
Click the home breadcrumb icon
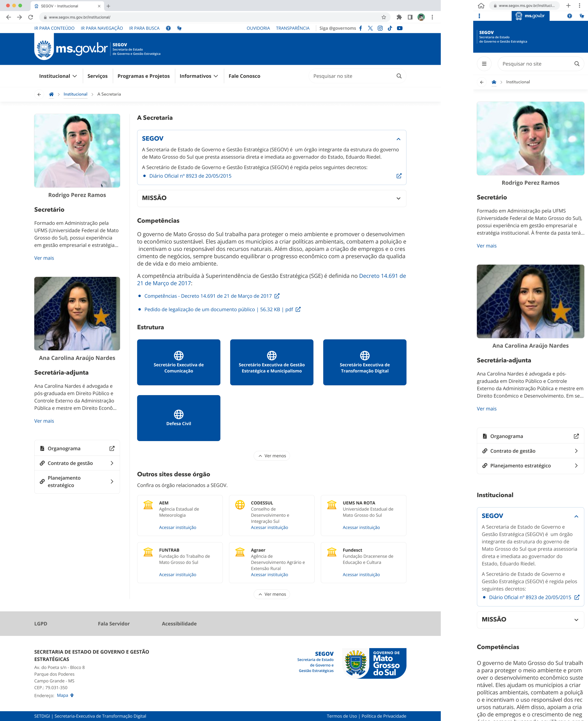click(51, 94)
